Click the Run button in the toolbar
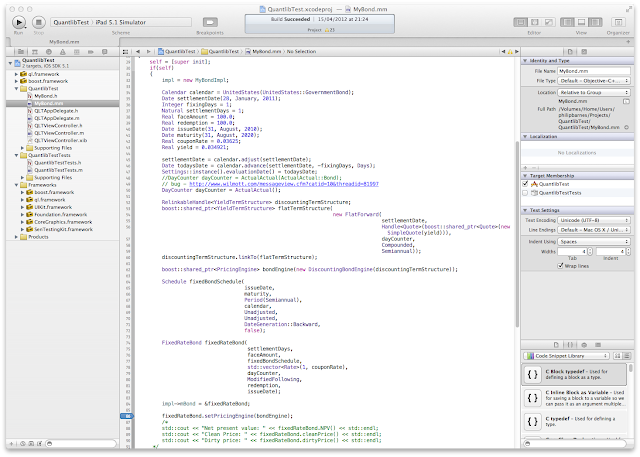 tap(18, 22)
